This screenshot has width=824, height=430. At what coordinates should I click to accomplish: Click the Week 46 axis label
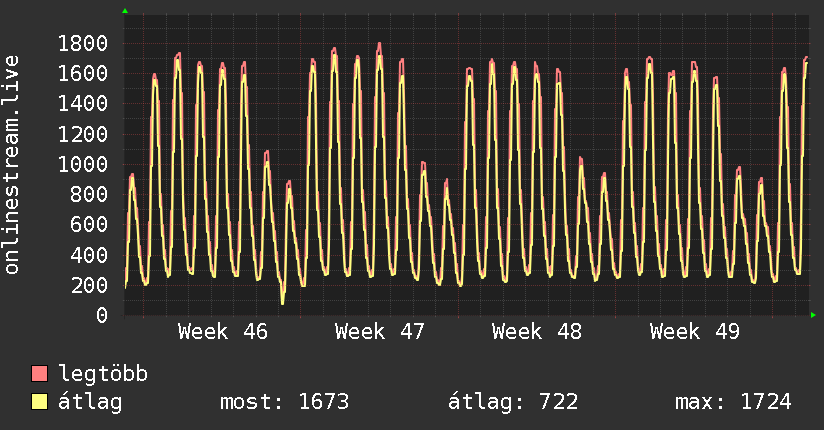[223, 332]
